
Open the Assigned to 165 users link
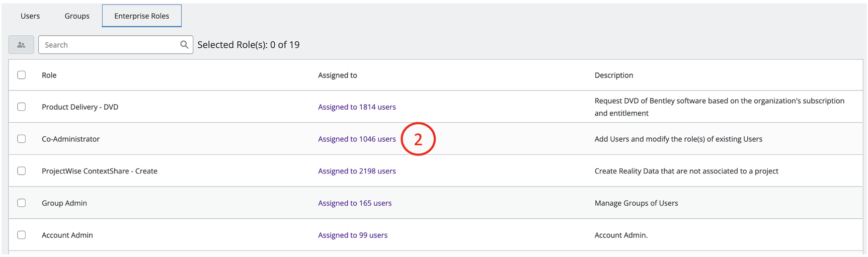(x=355, y=203)
